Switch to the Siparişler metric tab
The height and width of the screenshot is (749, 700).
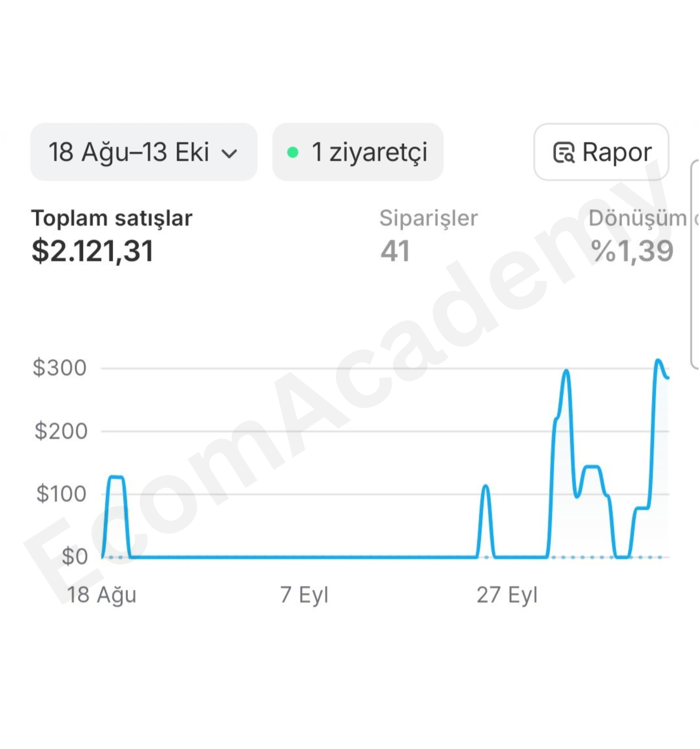[x=428, y=218]
